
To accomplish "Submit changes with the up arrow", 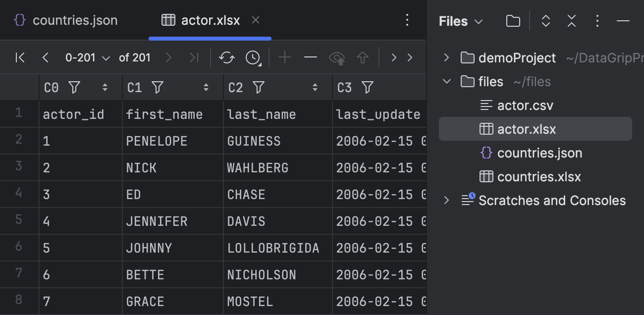I will [363, 58].
